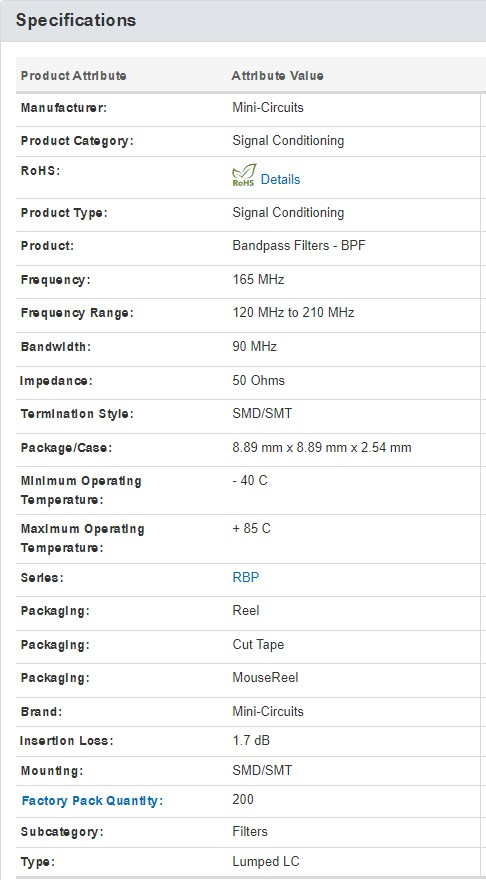Select the Signal Conditioning product category value
486x880 pixels.
[x=288, y=140]
